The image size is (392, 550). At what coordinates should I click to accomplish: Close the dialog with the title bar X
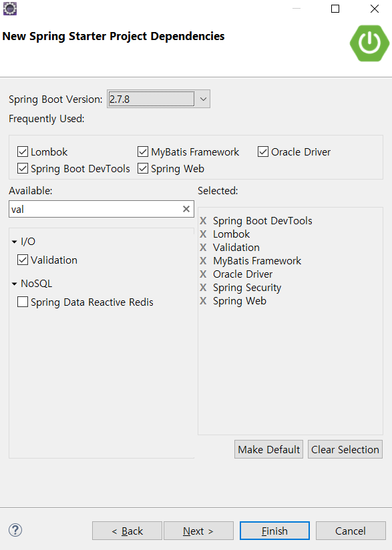pos(375,9)
